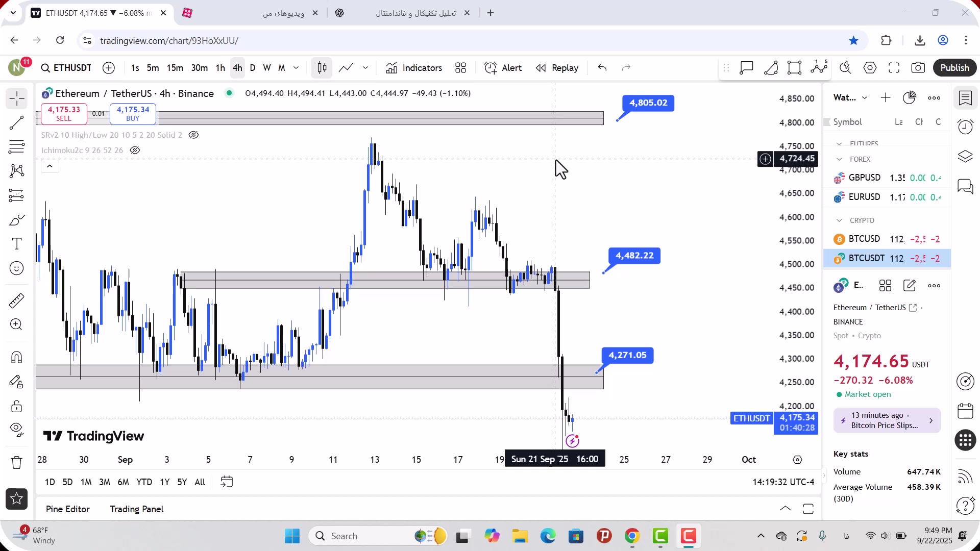Open the Bitcoin Price Slips news item
Viewport: 980px width, 551px height.
887,421
